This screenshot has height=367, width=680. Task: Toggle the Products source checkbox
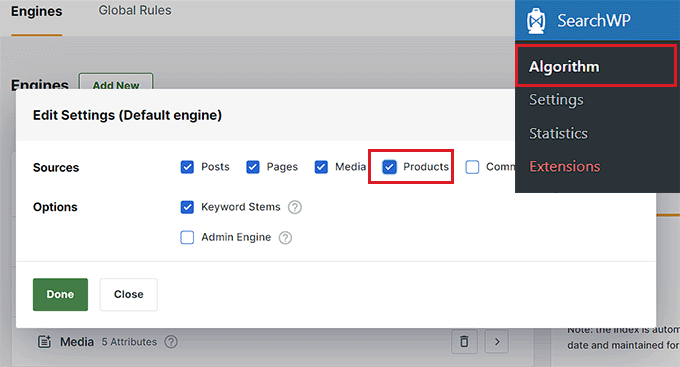389,167
